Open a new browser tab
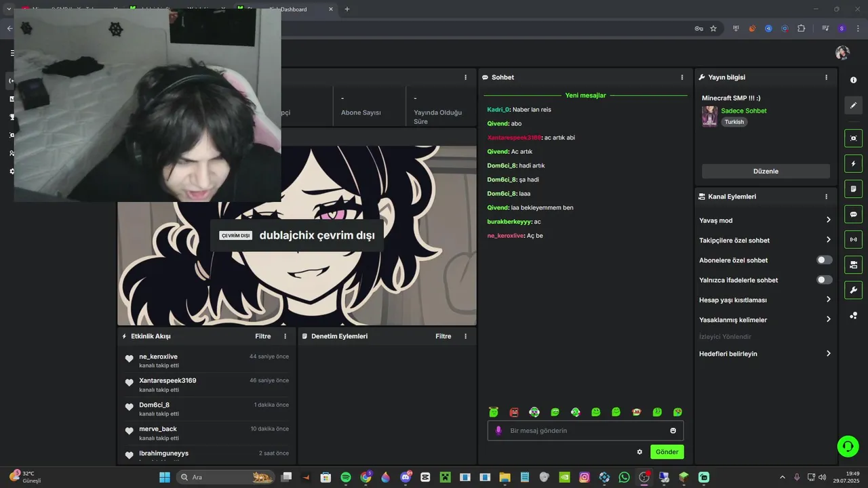The image size is (868, 488). 347,9
